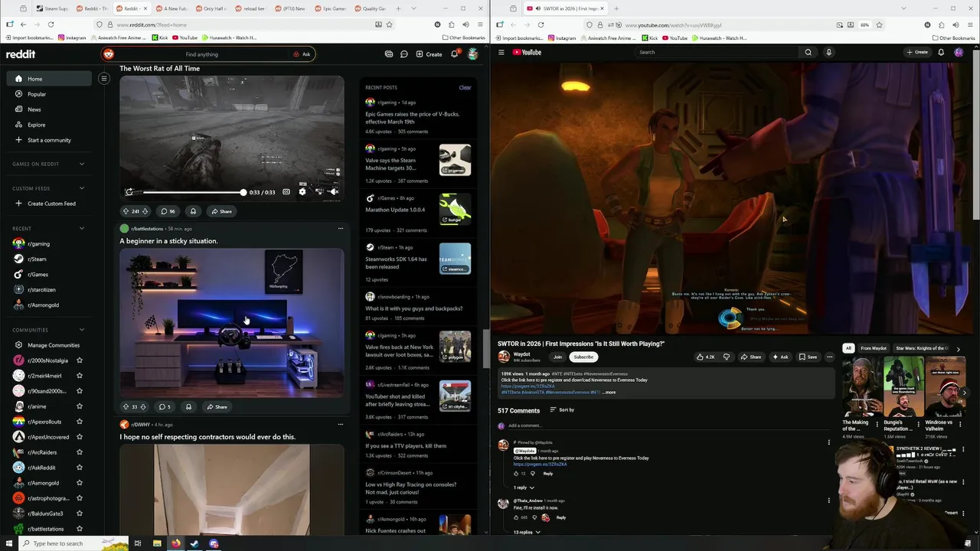Screen dimensions: 980x551
Task: Click the YouTube search magnifier button
Action: (808, 52)
